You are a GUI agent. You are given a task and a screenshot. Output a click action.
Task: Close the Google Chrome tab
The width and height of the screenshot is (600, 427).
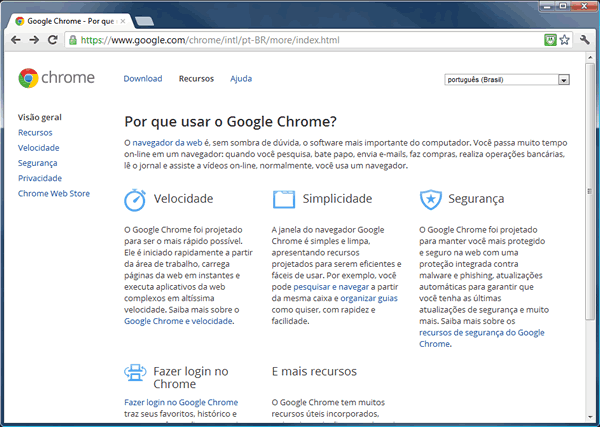[x=123, y=21]
